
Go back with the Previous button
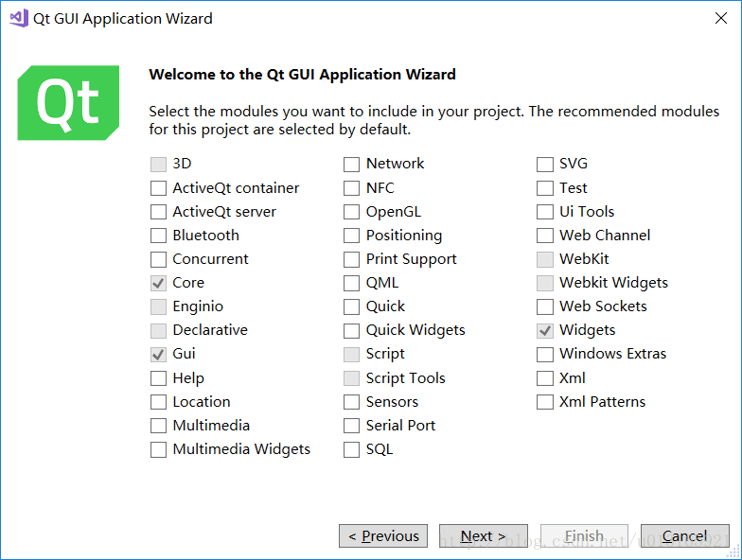click(383, 536)
